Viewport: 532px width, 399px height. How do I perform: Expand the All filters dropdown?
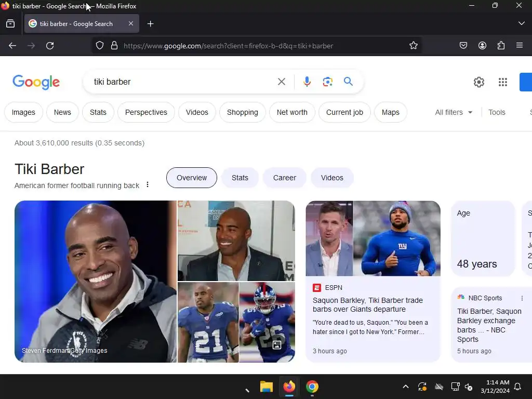click(x=454, y=112)
